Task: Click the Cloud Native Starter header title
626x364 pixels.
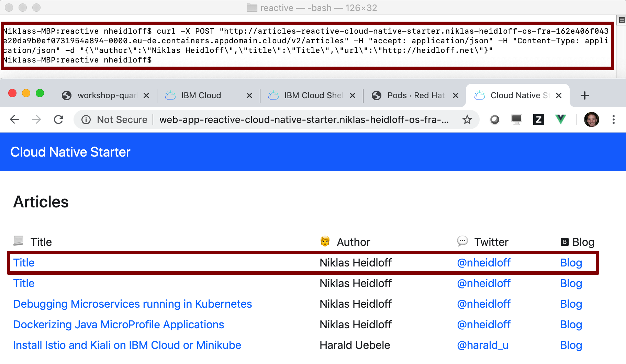Action: point(70,152)
